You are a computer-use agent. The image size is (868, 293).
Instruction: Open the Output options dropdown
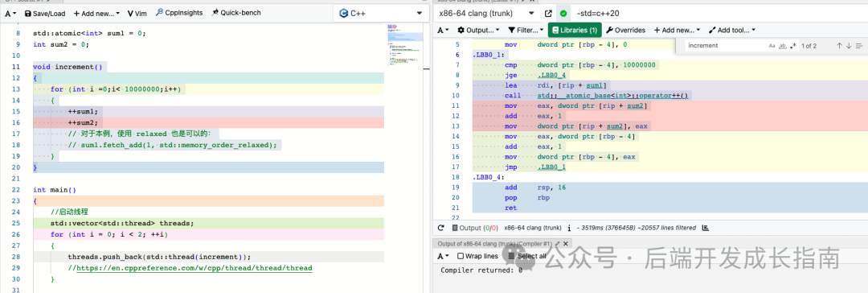[x=478, y=30]
